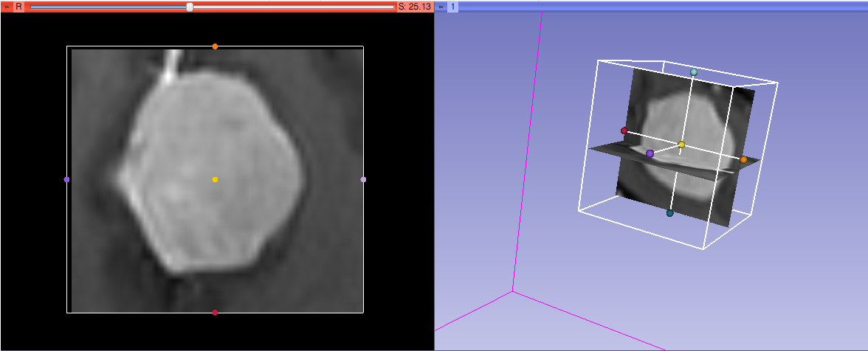Image resolution: width=868 pixels, height=351 pixels.
Task: Click the purple ROI handle on slice left edge
Action: tap(67, 179)
